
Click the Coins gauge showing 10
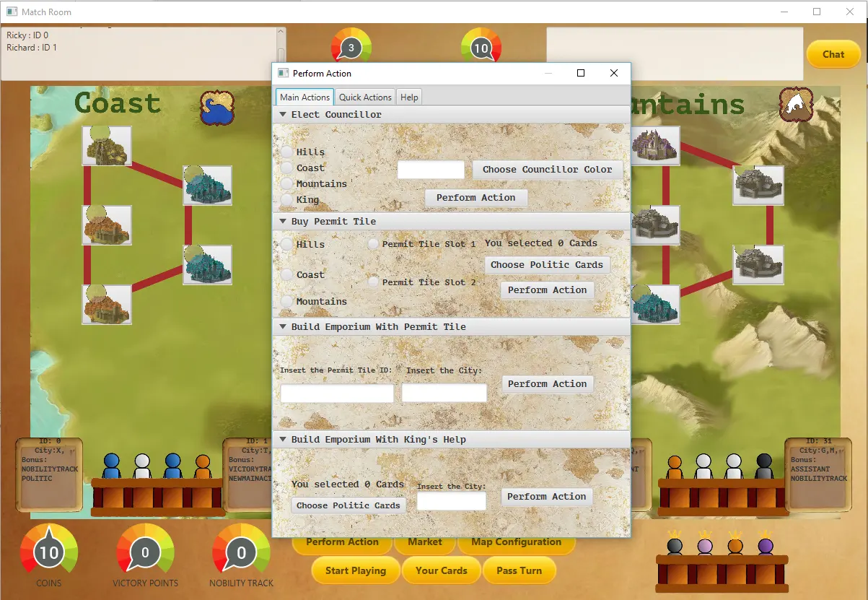49,554
